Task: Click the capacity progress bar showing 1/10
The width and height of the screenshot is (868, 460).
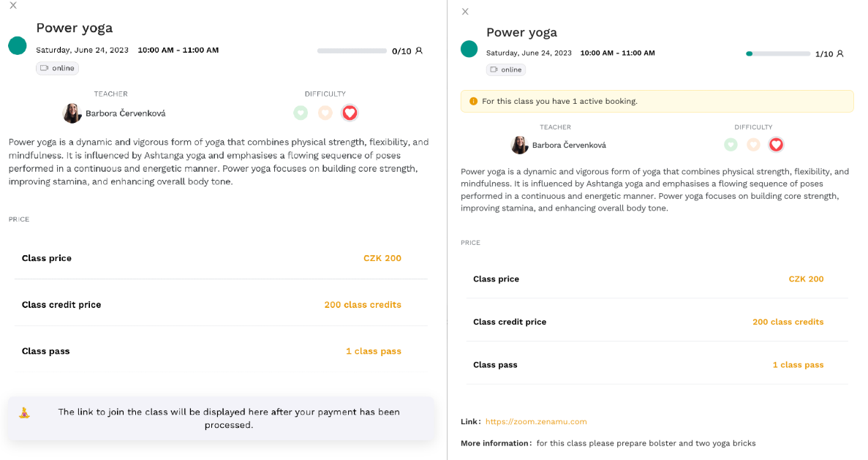Action: pyautogui.click(x=778, y=53)
